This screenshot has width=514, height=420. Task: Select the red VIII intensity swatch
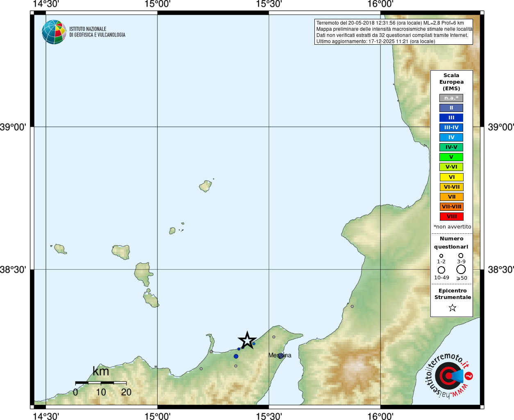coord(451,217)
